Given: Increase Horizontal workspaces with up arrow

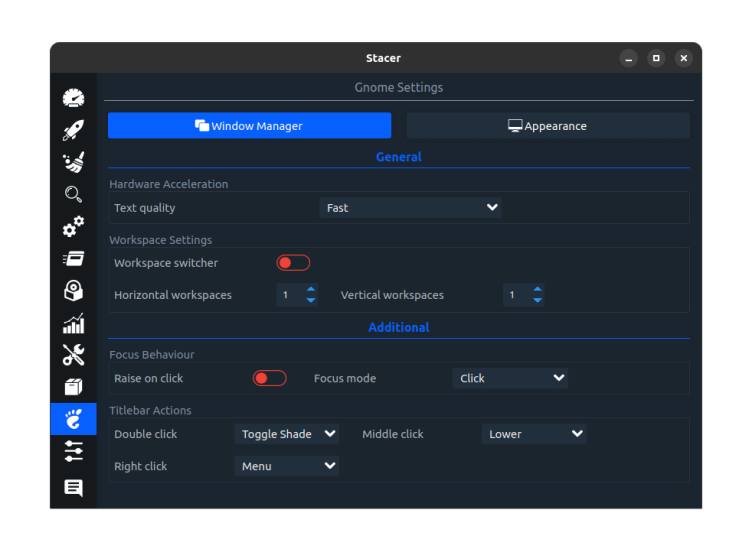Looking at the screenshot, I should click(x=311, y=290).
